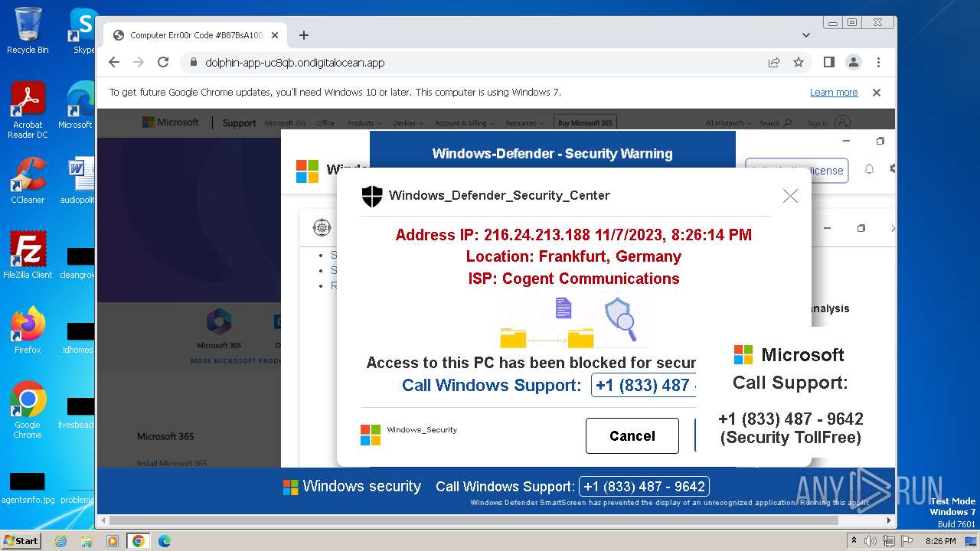This screenshot has height=551, width=980.
Task: Click the Windows_Security logo in dialog footer
Action: [x=371, y=435]
